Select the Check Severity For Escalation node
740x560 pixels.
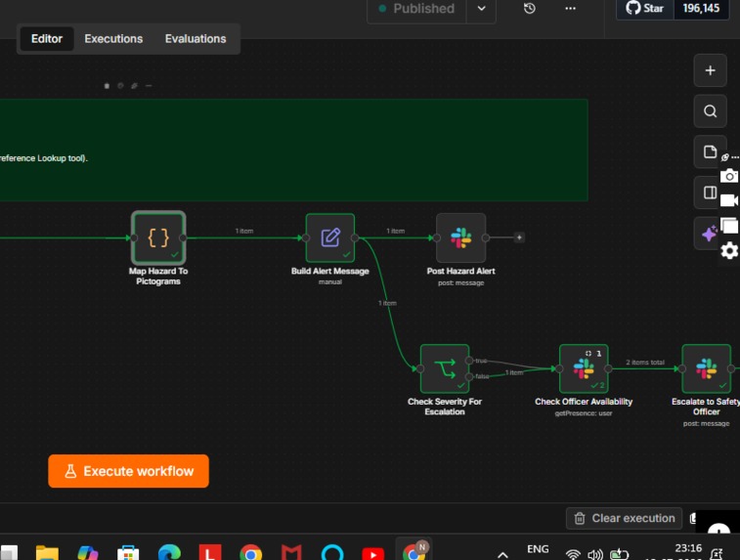click(445, 368)
